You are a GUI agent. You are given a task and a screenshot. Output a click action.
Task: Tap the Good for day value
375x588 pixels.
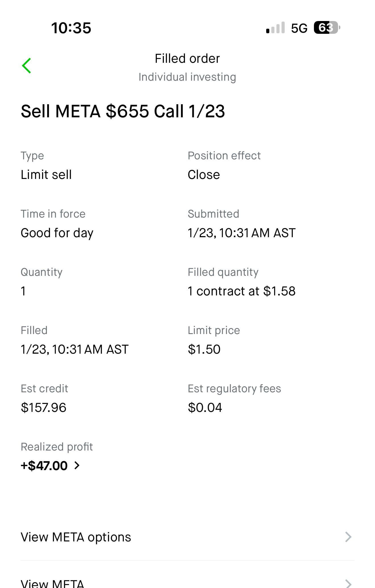(x=57, y=233)
